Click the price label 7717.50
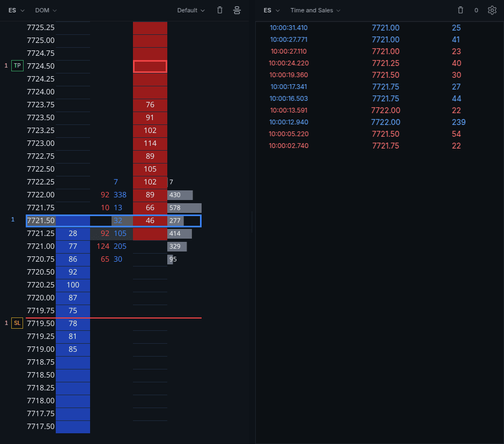Image resolution: width=504 pixels, height=444 pixels. point(41,426)
